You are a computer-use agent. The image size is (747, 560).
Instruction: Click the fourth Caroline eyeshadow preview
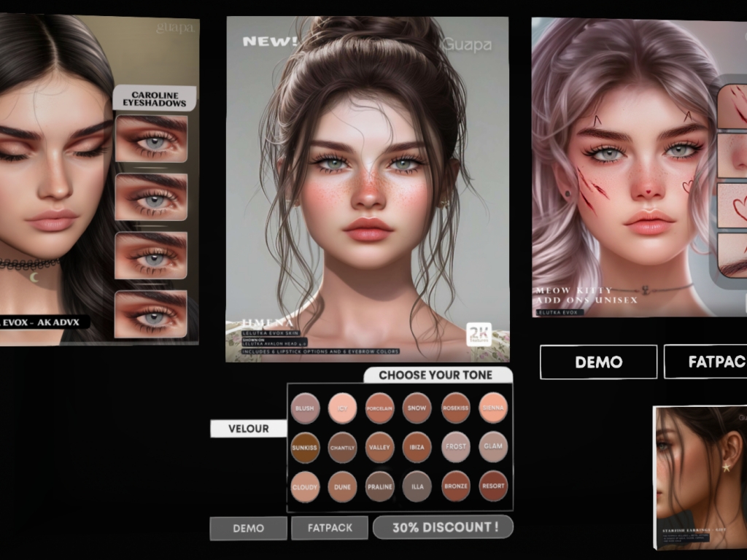tap(151, 314)
